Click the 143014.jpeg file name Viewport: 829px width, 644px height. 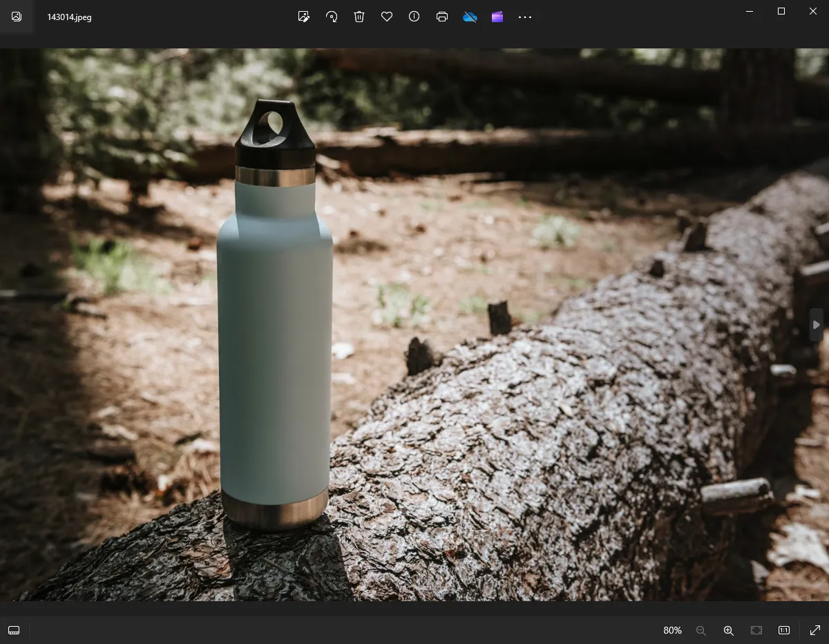click(x=69, y=17)
